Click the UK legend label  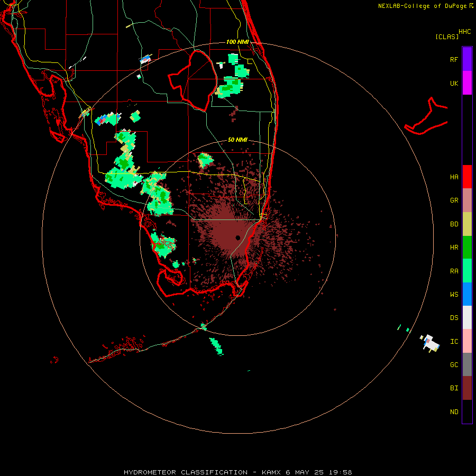pos(454,84)
